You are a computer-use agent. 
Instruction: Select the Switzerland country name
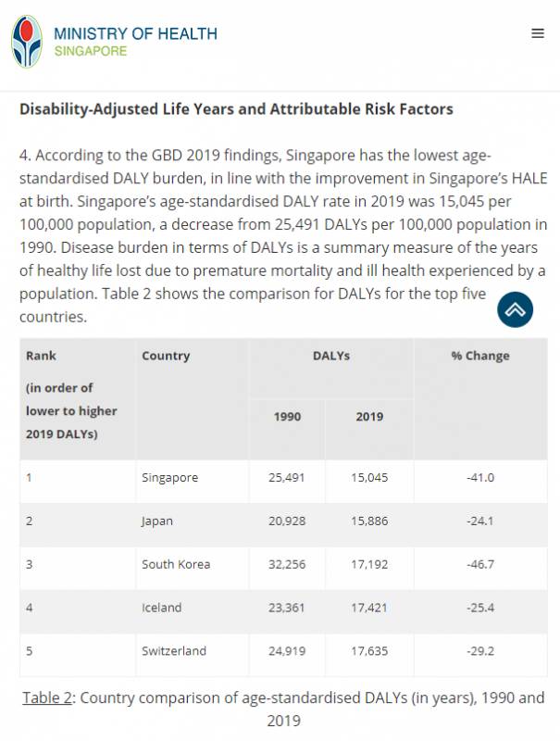[x=172, y=651]
